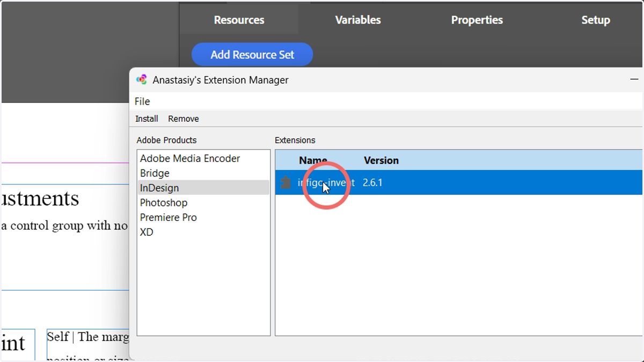The height and width of the screenshot is (362, 644).
Task: Click the 2.6.1 version cell
Action: [x=372, y=182]
